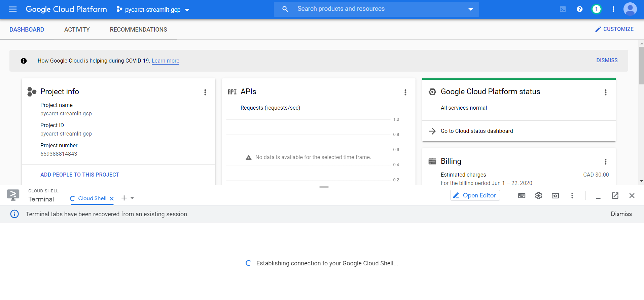Click the All services normal status text
Viewport: 644px width, 300px height.
point(464,108)
